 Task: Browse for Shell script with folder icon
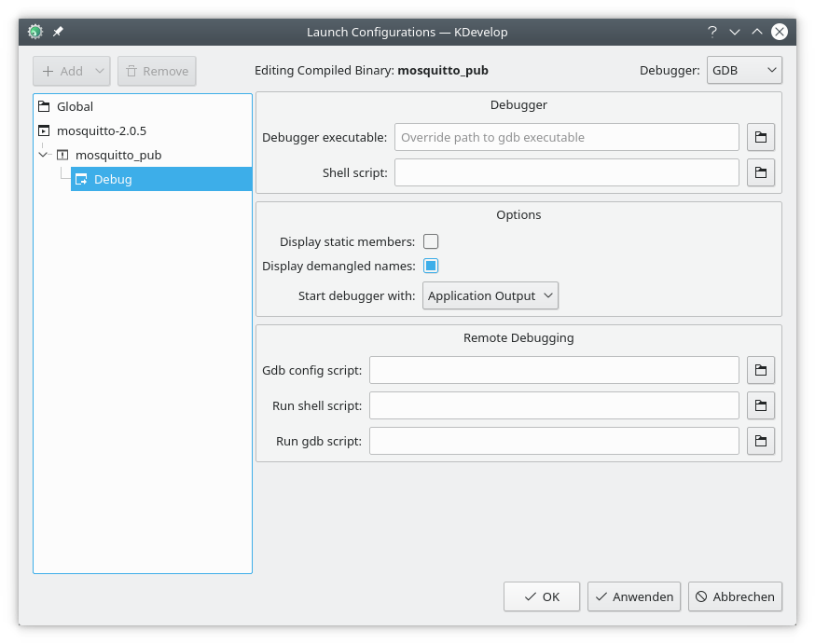(x=761, y=172)
